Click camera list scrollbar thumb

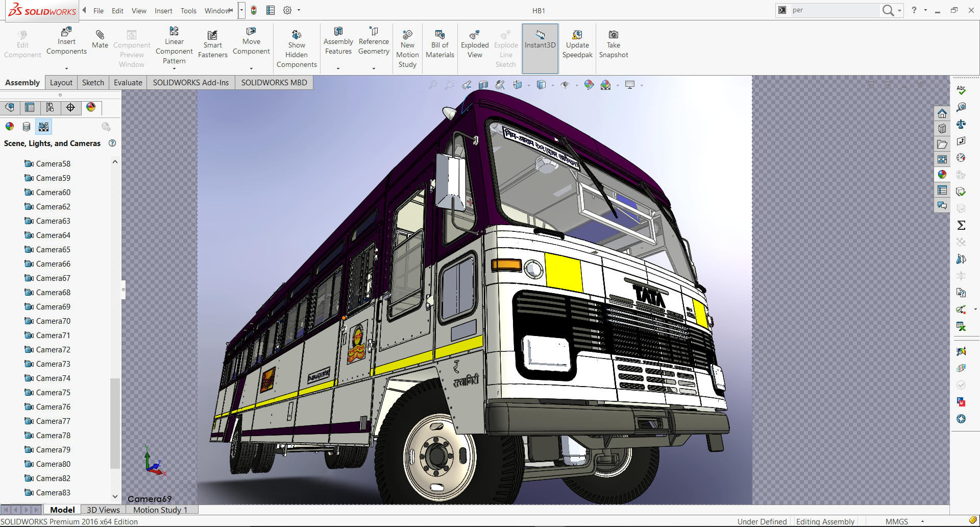click(115, 423)
